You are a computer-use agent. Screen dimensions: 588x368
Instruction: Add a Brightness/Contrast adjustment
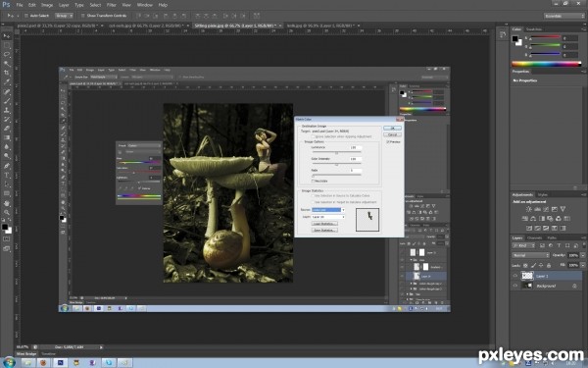(x=528, y=209)
